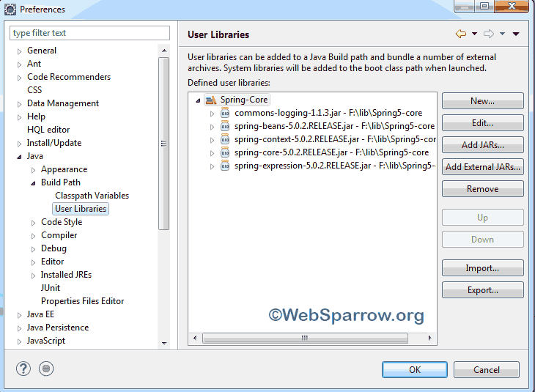This screenshot has height=392, width=535.
Task: Click the preferences tree scroll down arrow
Action: 164,343
